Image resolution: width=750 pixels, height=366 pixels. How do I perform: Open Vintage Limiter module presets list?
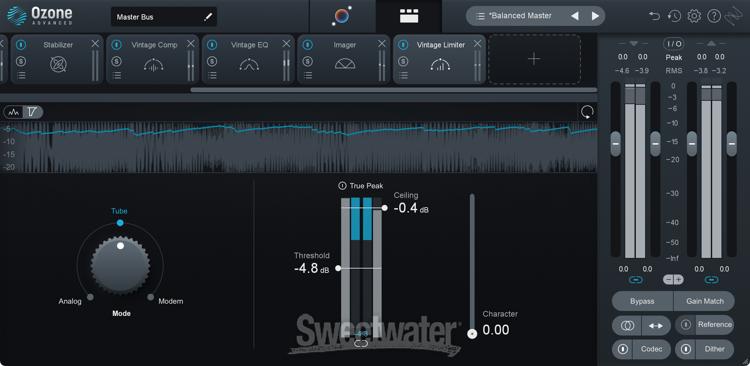click(x=404, y=76)
